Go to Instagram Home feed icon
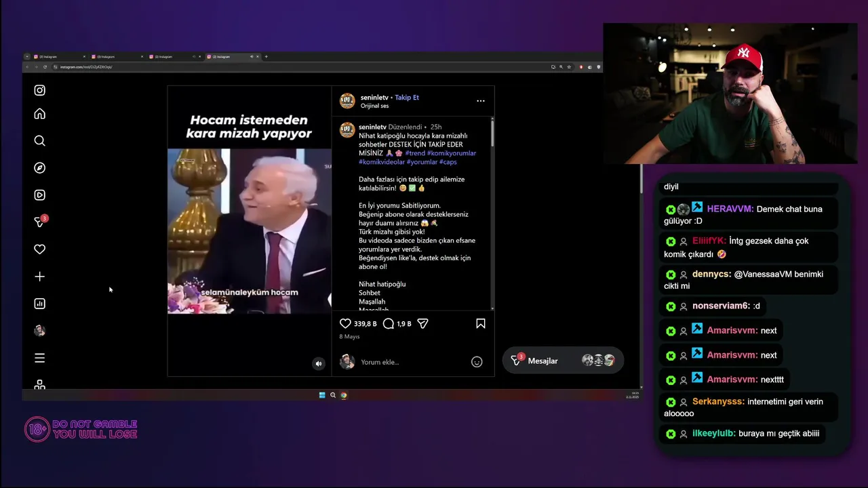The image size is (868, 488). tap(39, 114)
